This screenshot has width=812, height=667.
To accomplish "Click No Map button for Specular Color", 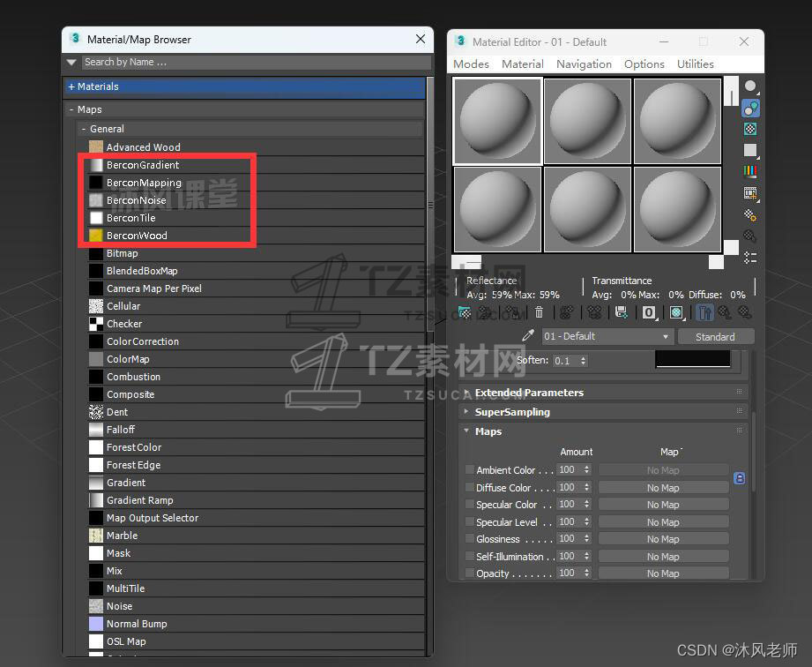I will pos(663,505).
